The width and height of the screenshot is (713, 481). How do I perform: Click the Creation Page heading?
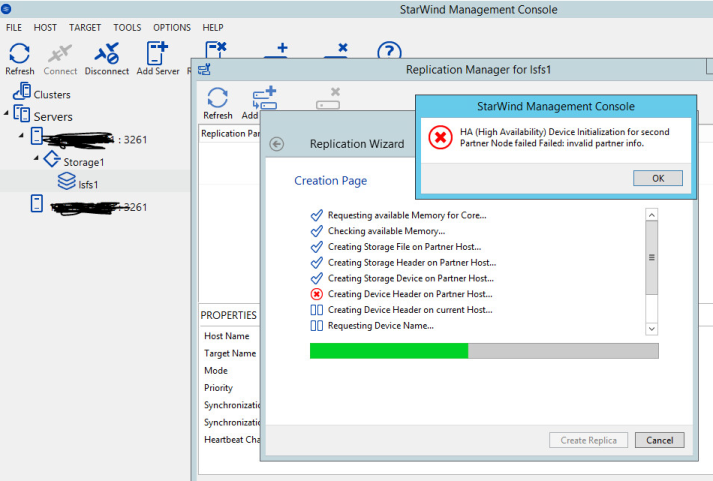(x=331, y=180)
